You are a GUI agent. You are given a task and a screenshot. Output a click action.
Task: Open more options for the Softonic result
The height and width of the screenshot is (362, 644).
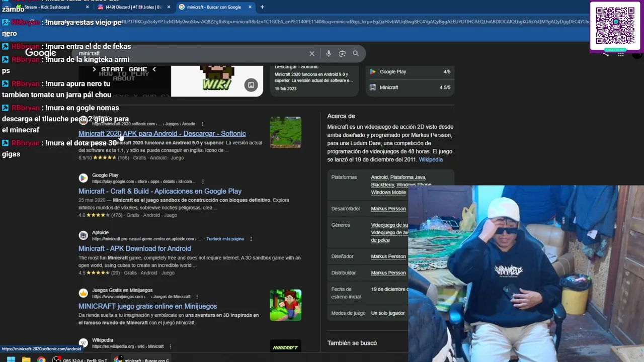coord(203,124)
